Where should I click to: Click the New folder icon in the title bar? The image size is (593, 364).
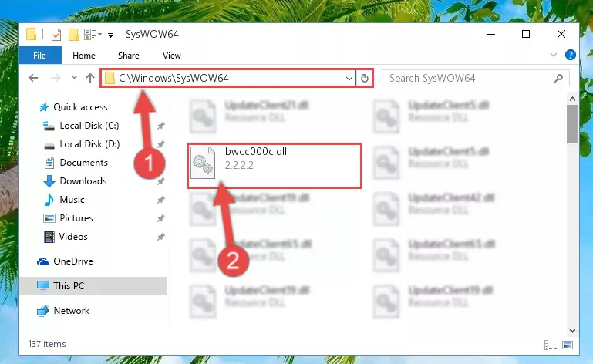(73, 35)
